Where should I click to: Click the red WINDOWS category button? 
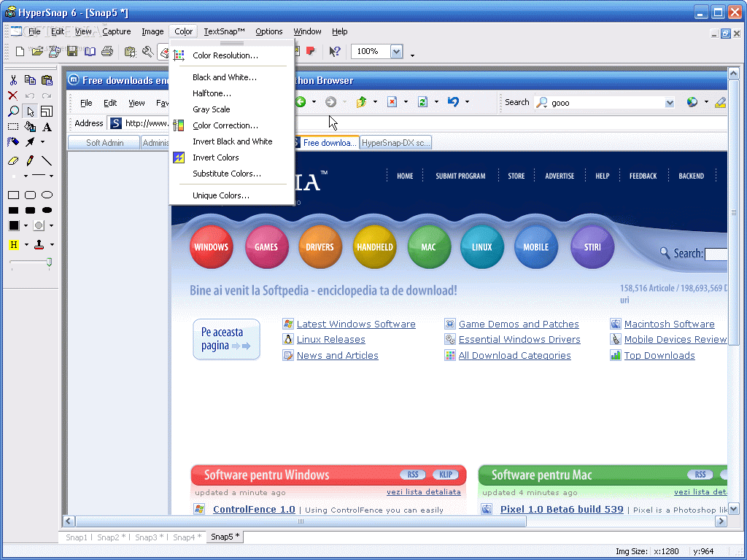[x=211, y=246]
